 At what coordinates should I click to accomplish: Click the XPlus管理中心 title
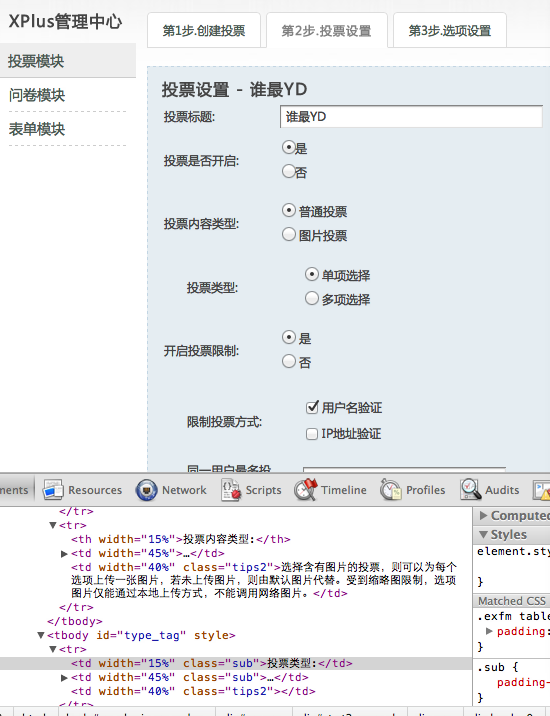65,21
